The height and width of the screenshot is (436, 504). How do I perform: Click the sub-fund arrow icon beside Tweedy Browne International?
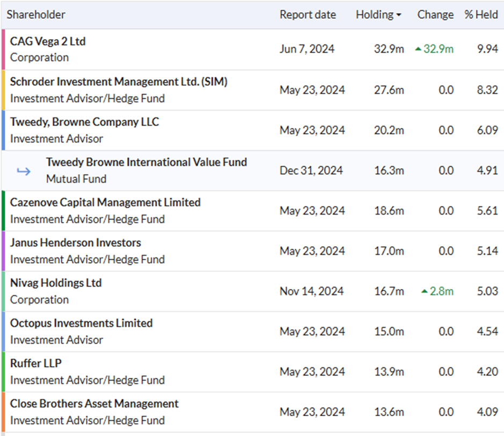pyautogui.click(x=24, y=171)
